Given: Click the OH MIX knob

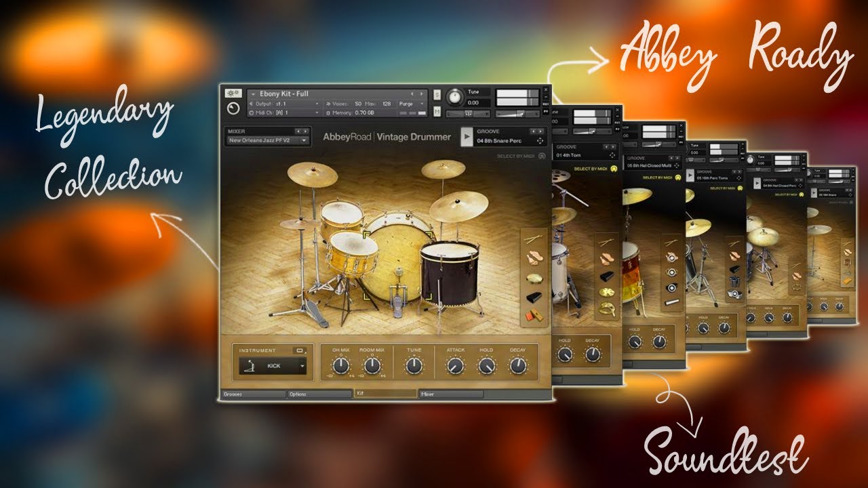Looking at the screenshot, I should [341, 366].
